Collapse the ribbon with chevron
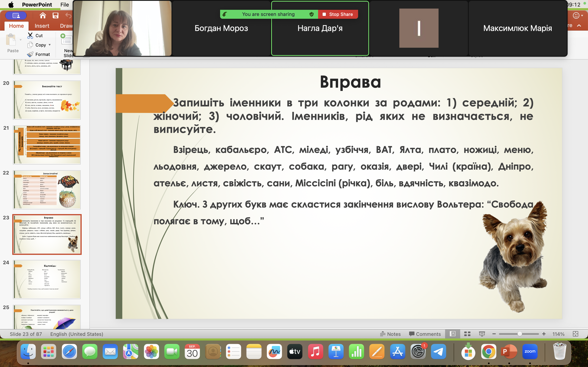Viewport: 588px width, 367px height. coord(579,26)
